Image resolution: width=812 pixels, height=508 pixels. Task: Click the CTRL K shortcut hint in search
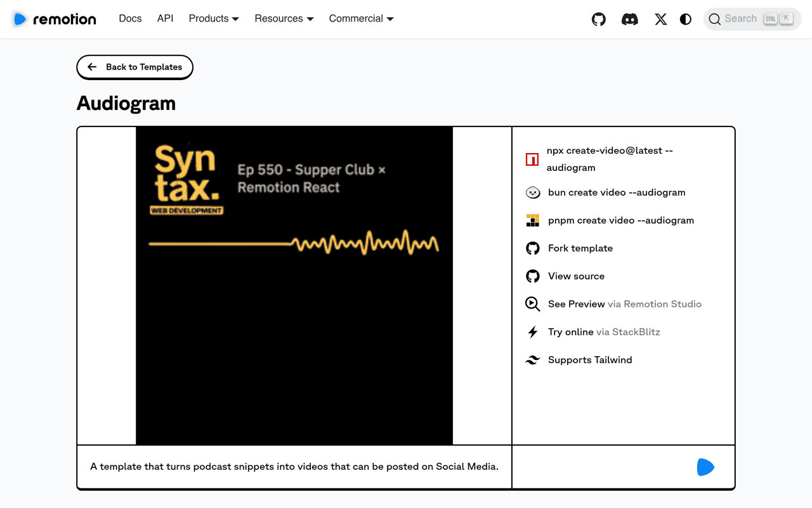778,18
